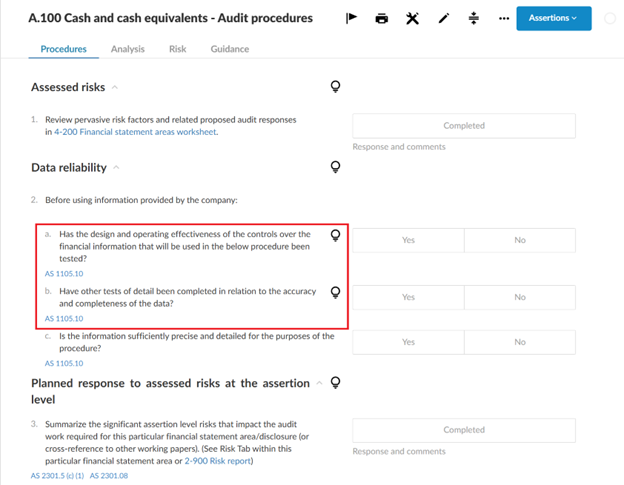Open the three-dots more options menu
Image resolution: width=624 pixels, height=485 pixels.
point(504,18)
